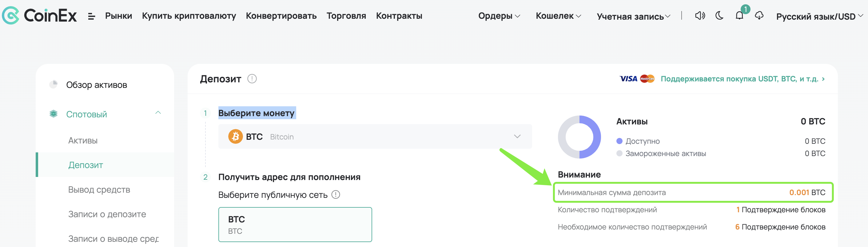This screenshot has height=247, width=868.
Task: Select the BTC network option
Action: (295, 225)
